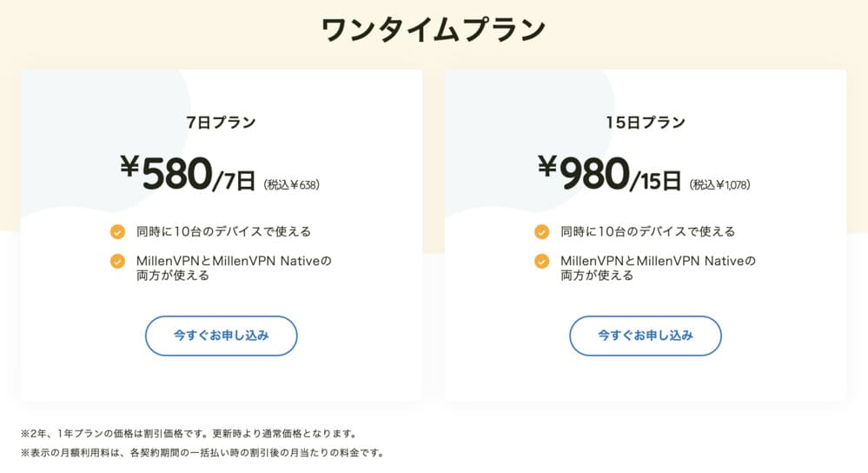Click the yen symbol before 580
This screenshot has height=473, width=868.
click(129, 165)
